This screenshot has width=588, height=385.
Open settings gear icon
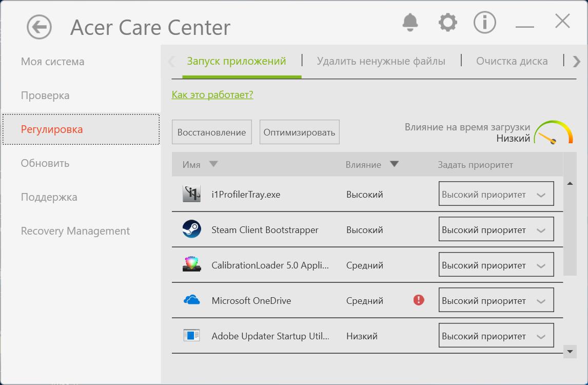pyautogui.click(x=448, y=23)
